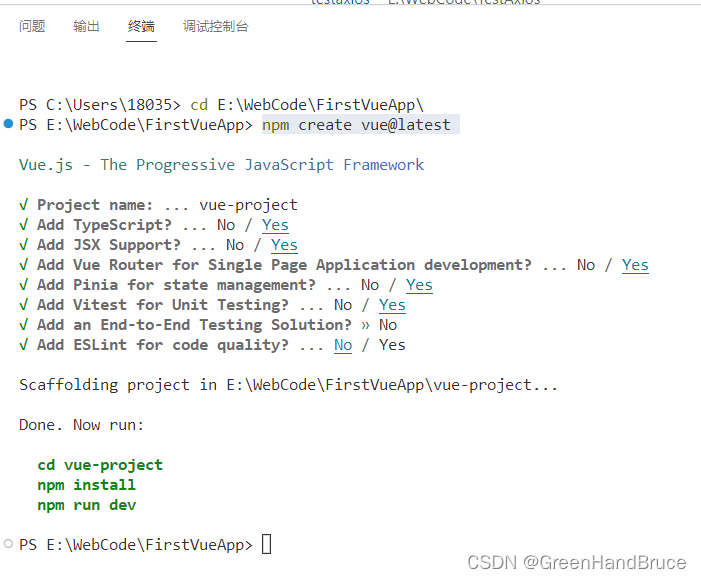Click 'Scaffolding project in' output line
This screenshot has height=579, width=701.
288,385
